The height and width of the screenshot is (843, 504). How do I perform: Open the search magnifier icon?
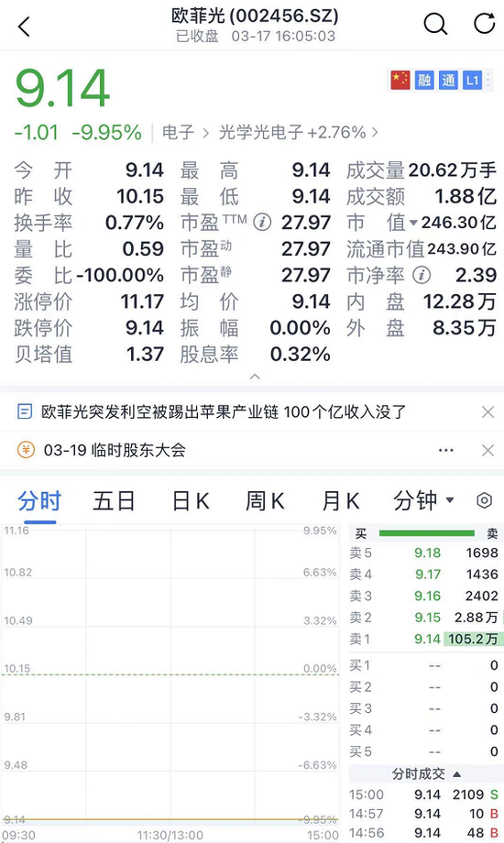(435, 24)
